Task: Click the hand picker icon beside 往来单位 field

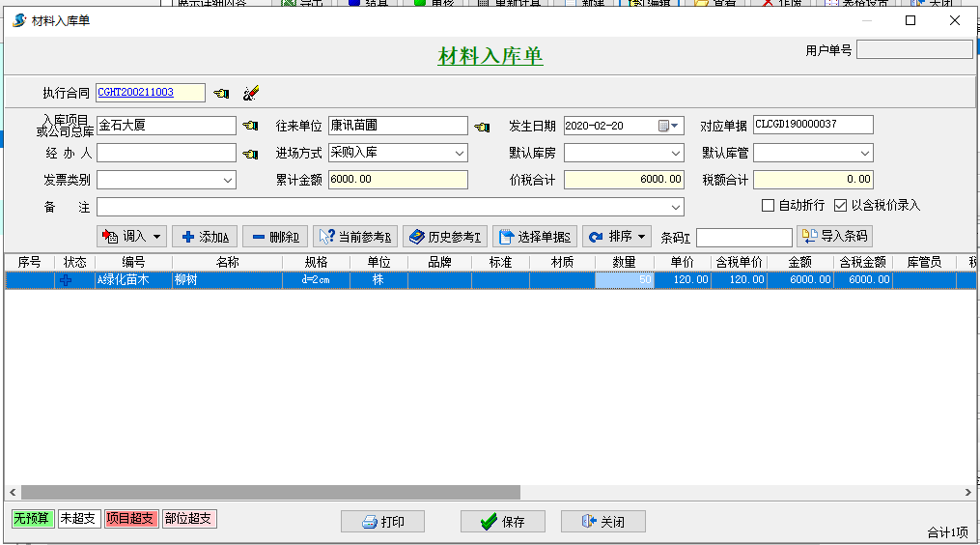Action: point(483,126)
